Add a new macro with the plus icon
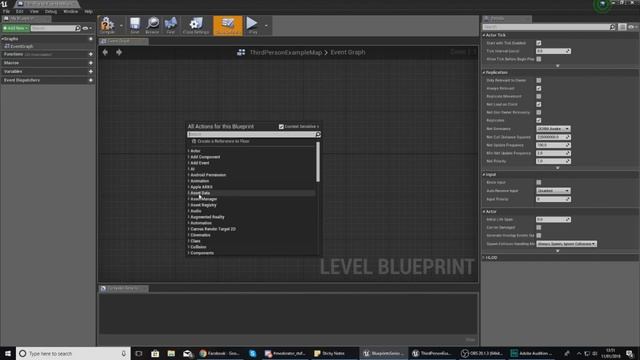The height and width of the screenshot is (360, 640). (x=91, y=63)
